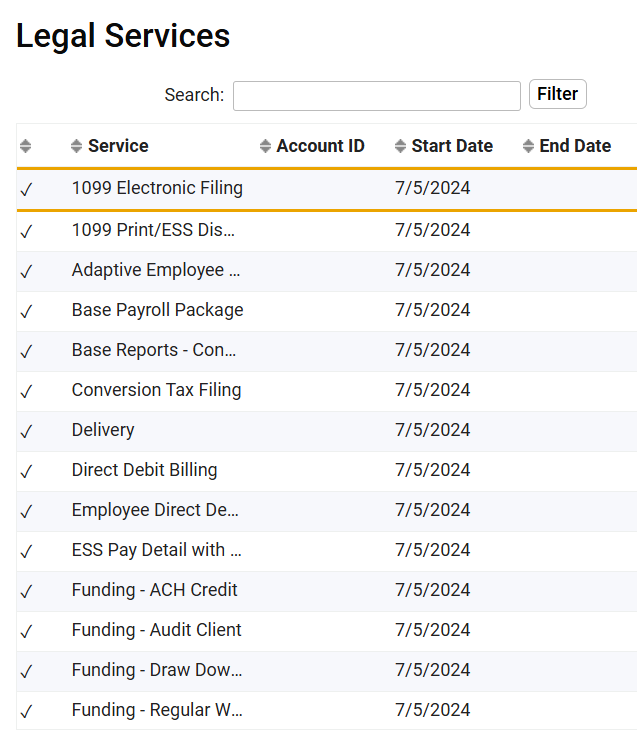Screen dimensions: 637x730
Task: Click the sort arrows beside Start Date header
Action: pos(401,146)
